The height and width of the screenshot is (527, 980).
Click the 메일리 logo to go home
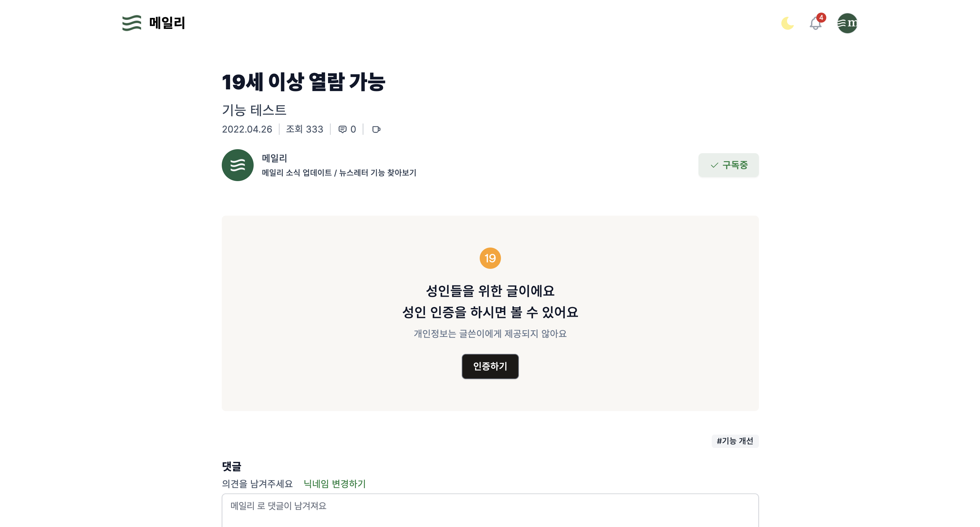tap(153, 24)
